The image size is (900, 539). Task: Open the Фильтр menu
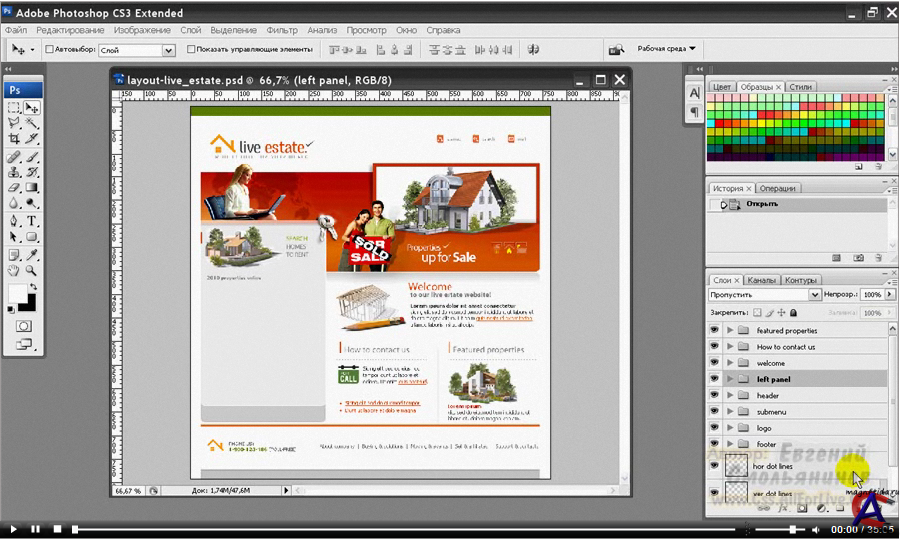pyautogui.click(x=282, y=30)
